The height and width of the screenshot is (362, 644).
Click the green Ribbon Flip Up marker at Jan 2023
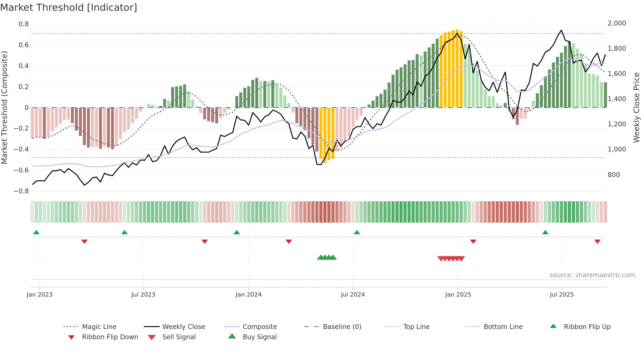pyautogui.click(x=36, y=232)
